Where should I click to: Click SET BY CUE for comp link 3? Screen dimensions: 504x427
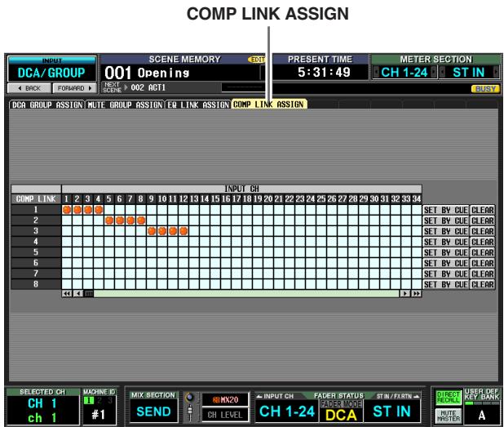click(445, 231)
